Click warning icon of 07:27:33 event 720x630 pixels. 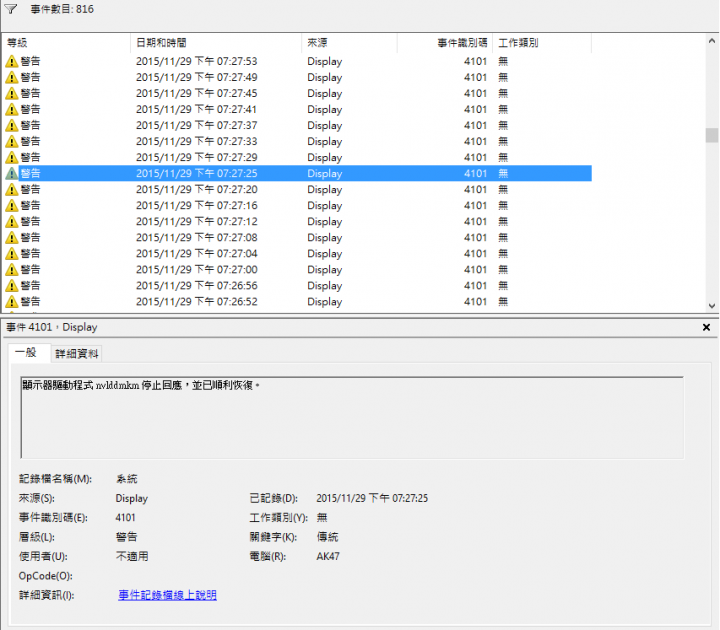11,141
